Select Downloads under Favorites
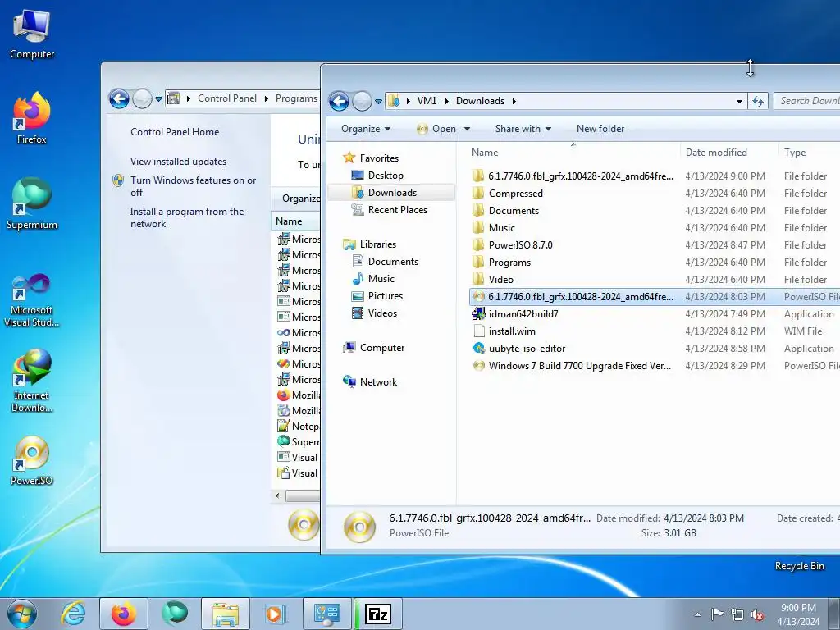The height and width of the screenshot is (630, 840). 391,192
